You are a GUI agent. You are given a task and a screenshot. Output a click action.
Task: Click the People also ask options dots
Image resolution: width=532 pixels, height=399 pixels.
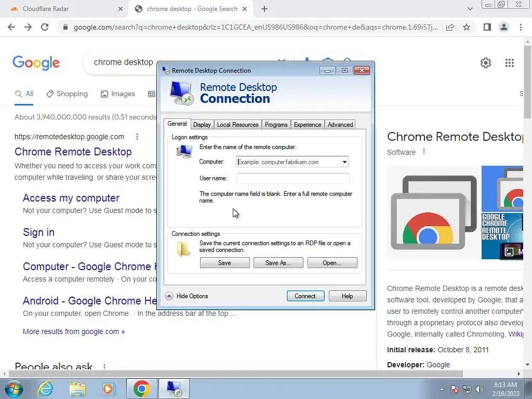[104, 367]
